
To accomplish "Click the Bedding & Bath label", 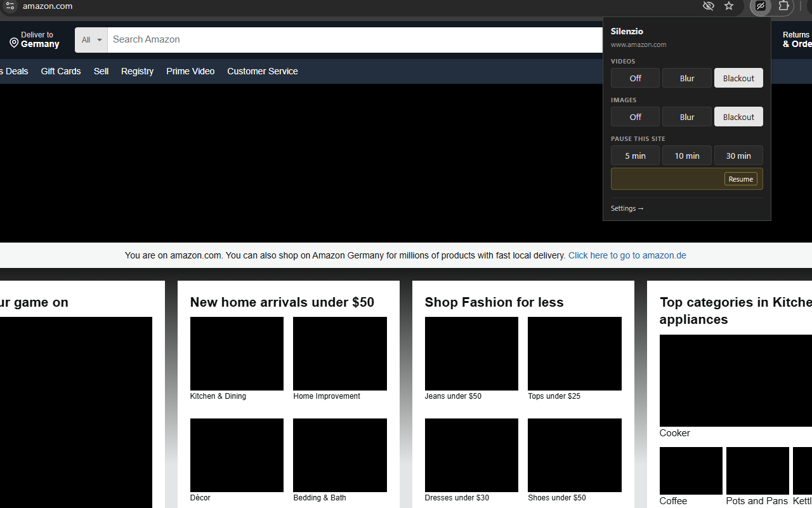I will (320, 498).
